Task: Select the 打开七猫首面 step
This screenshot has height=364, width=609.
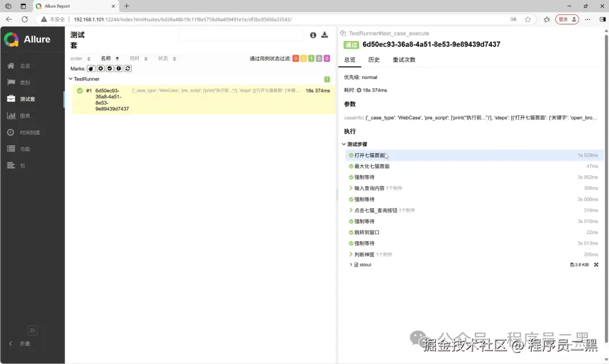Action: [474, 155]
